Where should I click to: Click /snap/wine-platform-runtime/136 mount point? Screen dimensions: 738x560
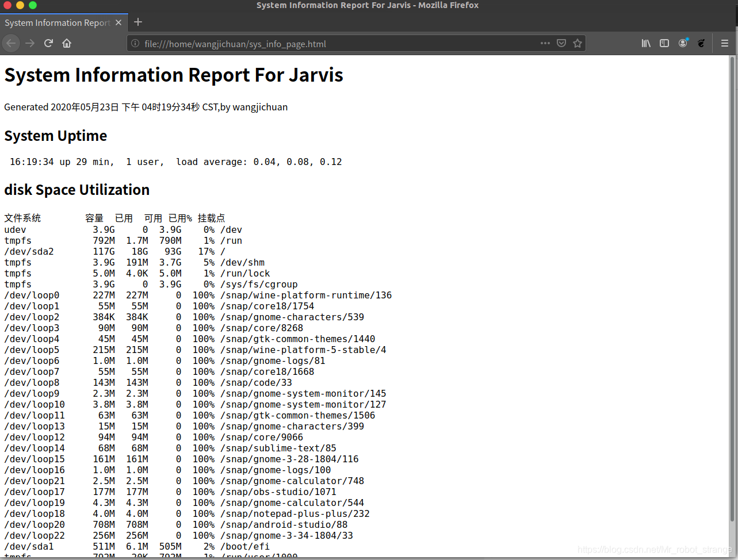pos(306,296)
